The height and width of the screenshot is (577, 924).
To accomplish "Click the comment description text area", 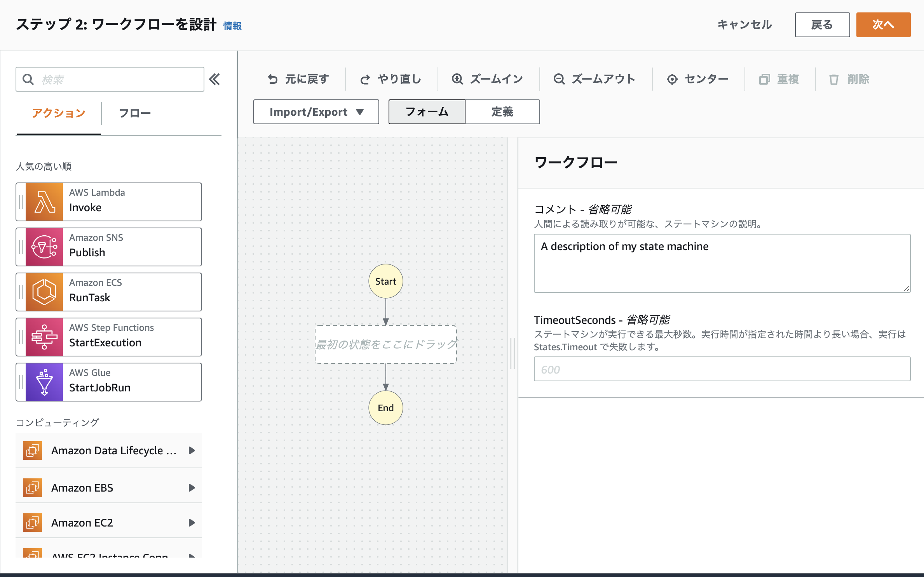I will coord(722,263).
